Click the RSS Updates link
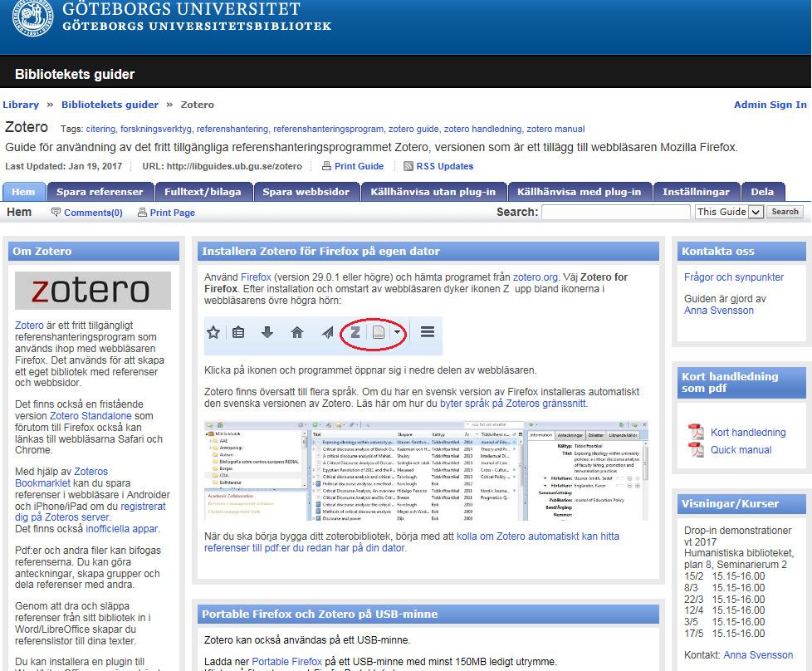 [x=445, y=166]
